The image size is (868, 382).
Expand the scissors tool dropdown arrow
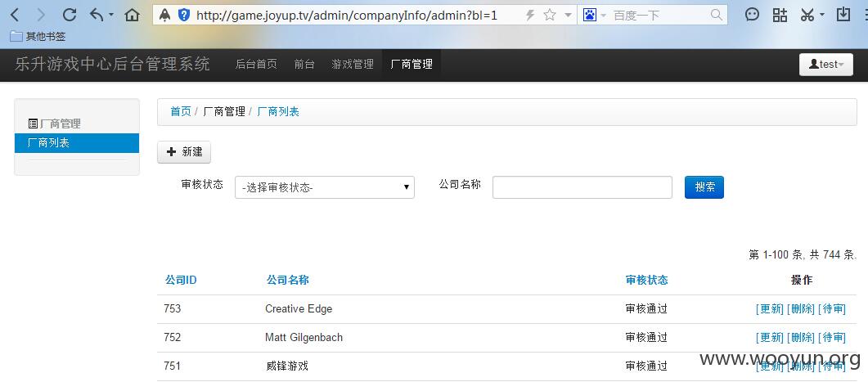(822, 15)
